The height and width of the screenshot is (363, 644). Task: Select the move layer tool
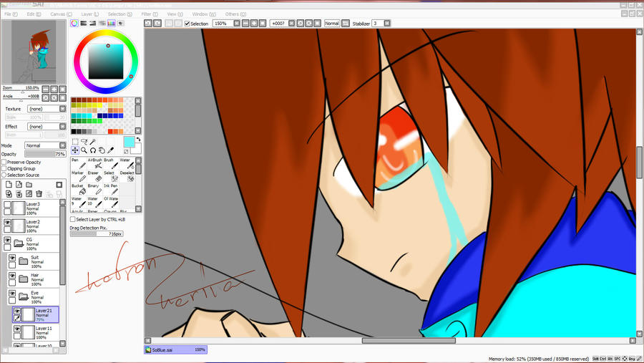pos(75,150)
